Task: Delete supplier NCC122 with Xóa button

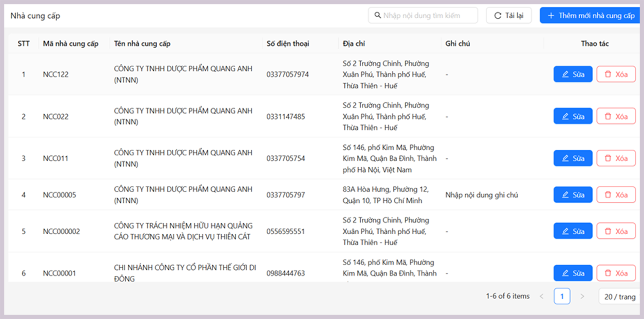Action: [616, 74]
